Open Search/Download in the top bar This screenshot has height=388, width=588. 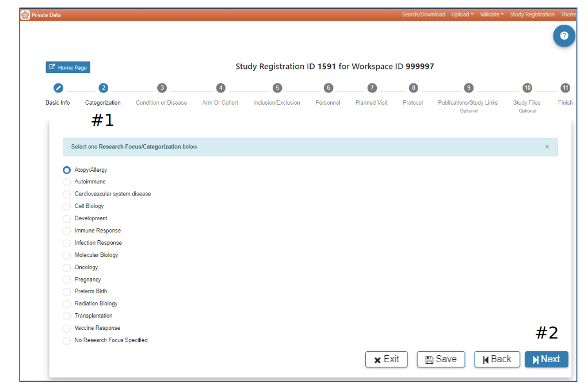pos(423,14)
